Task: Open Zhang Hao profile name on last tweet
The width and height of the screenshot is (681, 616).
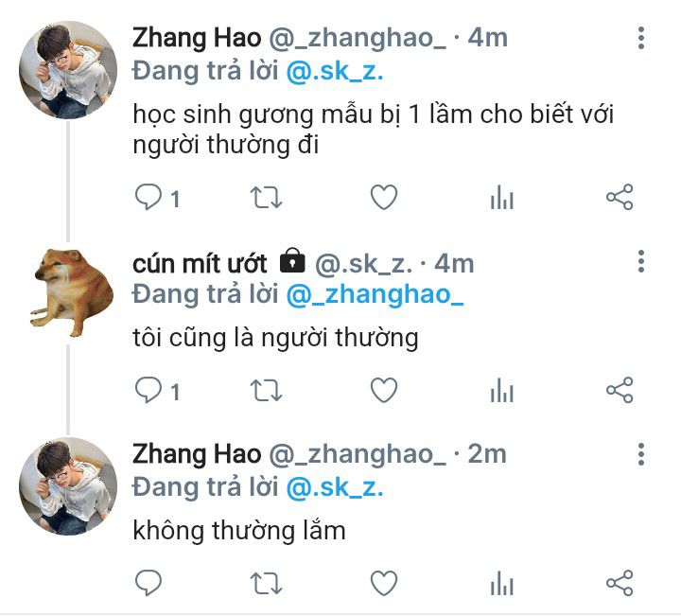Action: pos(197,454)
